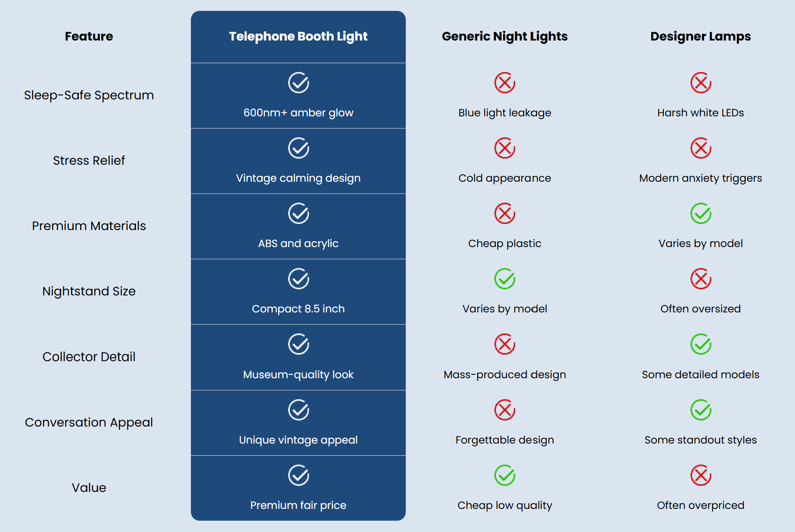Select the Generic Night Lights column header
Viewport: 795px width, 532px height.
pyautogui.click(x=505, y=37)
